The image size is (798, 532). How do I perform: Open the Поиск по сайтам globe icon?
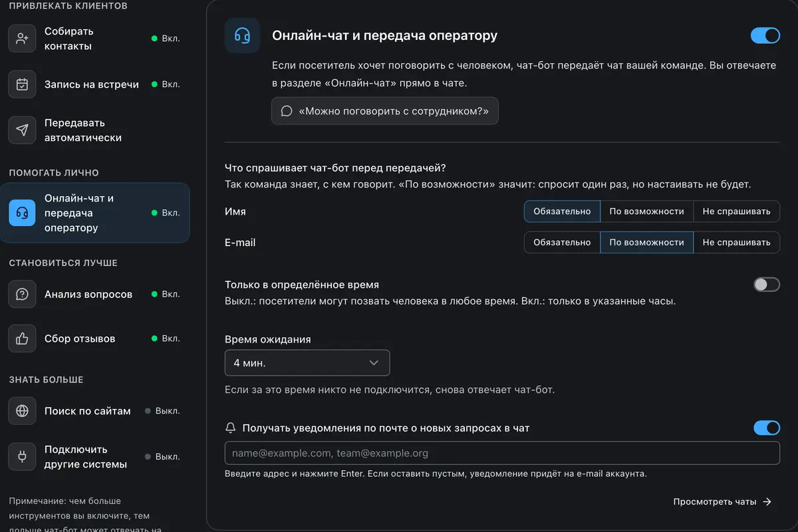22,411
